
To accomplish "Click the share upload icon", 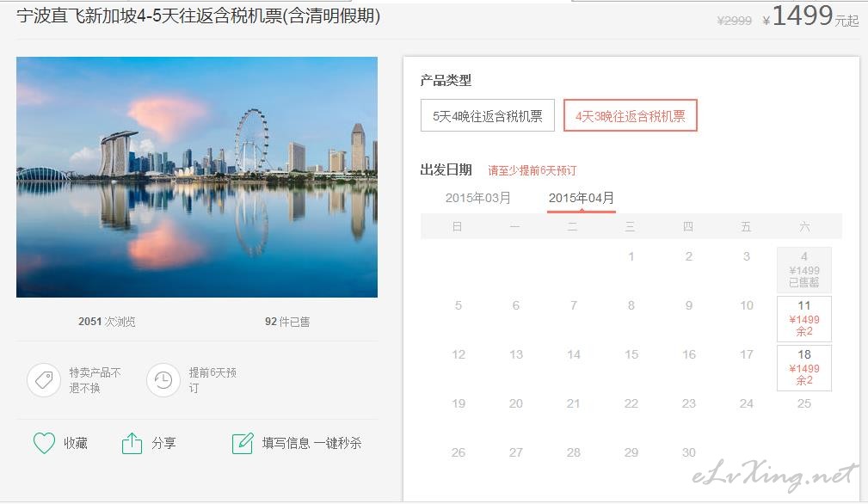I will coord(132,443).
